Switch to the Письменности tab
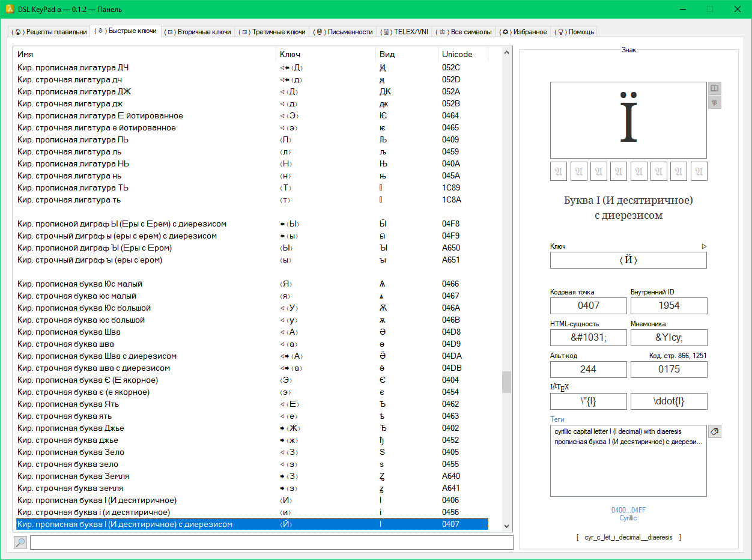This screenshot has height=560, width=752. [x=344, y=32]
